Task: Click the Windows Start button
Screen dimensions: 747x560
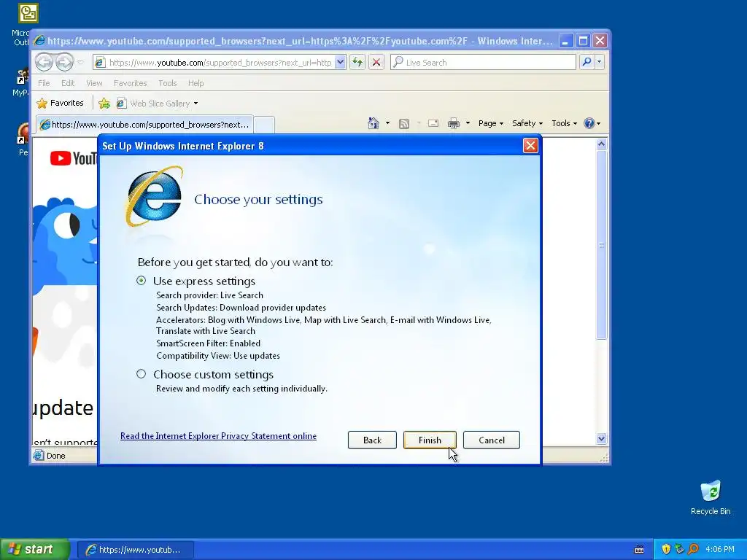Action: pos(34,550)
